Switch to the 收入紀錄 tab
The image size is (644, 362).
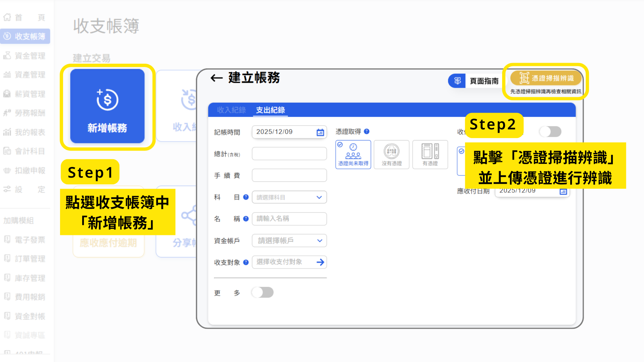231,110
